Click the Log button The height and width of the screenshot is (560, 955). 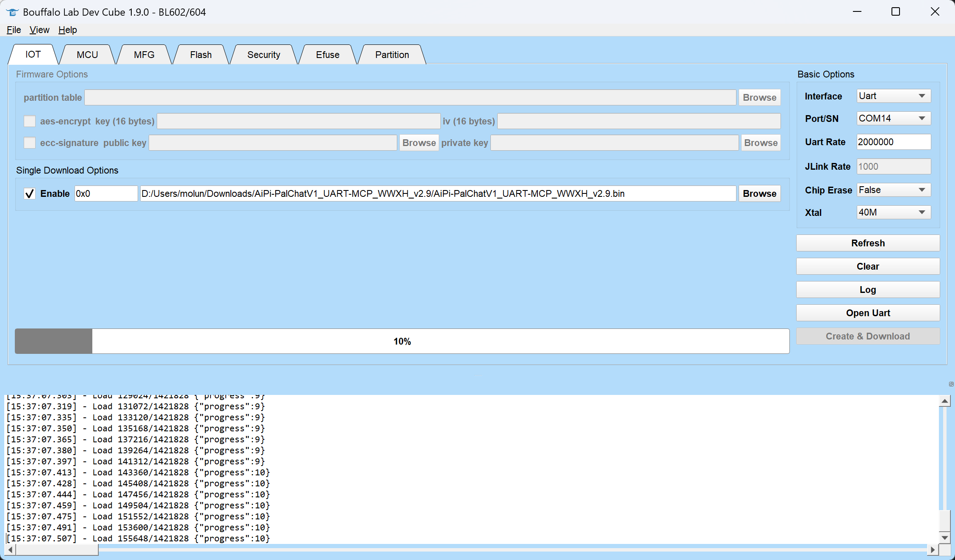868,290
